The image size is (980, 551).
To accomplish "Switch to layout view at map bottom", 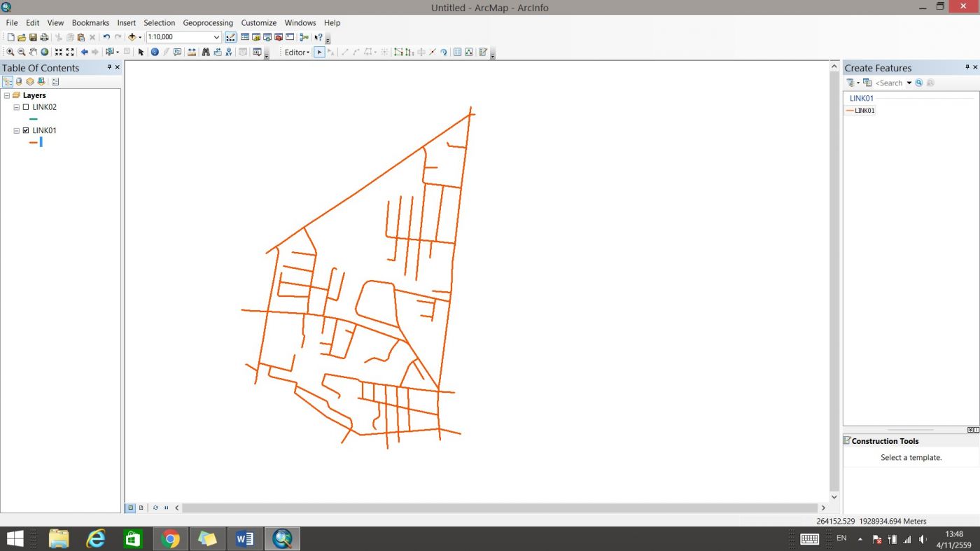I will pos(141,508).
